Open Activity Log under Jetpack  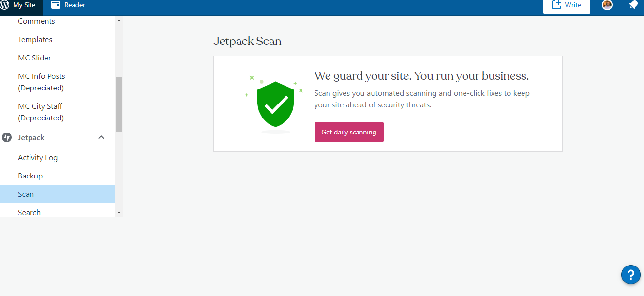click(x=38, y=158)
